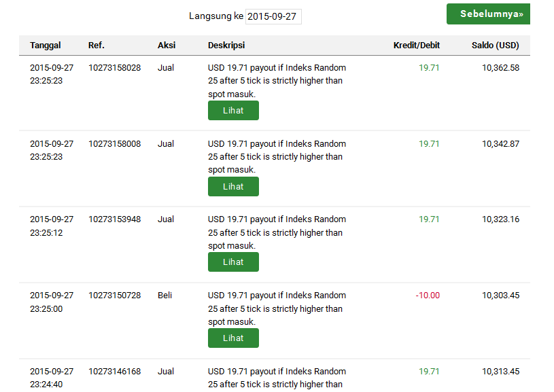Click the Langsung ke label
Image resolution: width=554 pixels, height=392 pixels.
coord(216,16)
